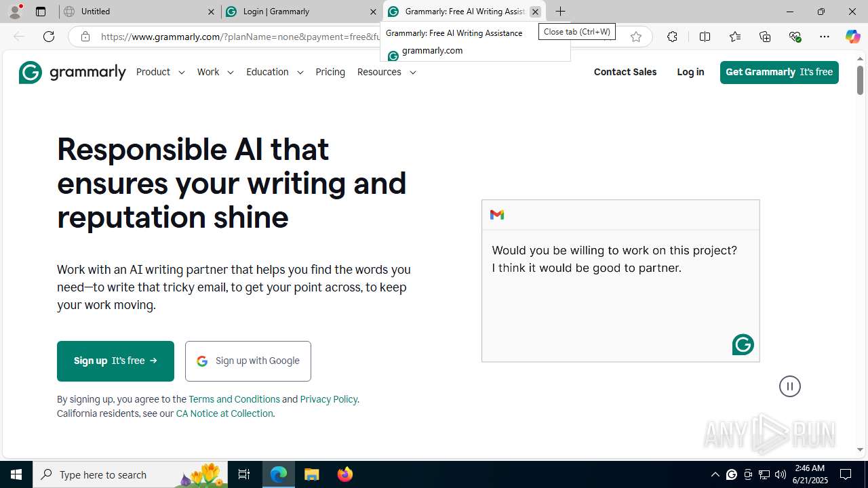Screen dimensions: 868x488
Task: Open the Privacy Policy link
Action: coord(328,399)
